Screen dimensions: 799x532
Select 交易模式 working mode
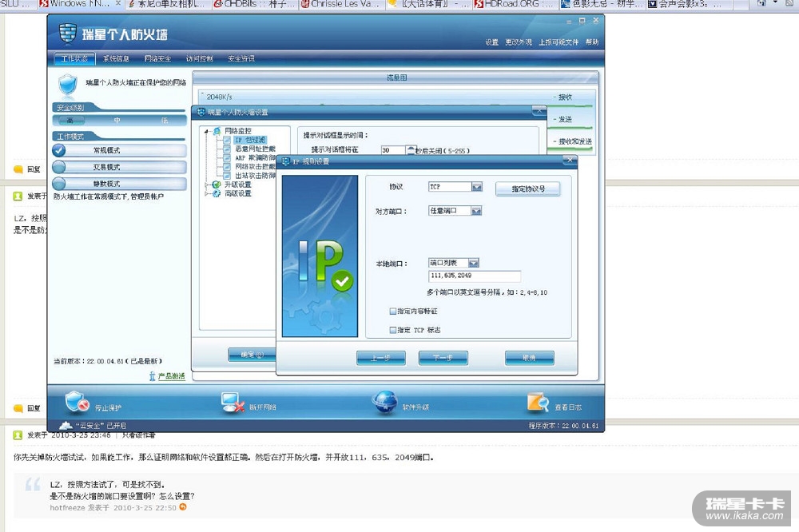pos(119,167)
